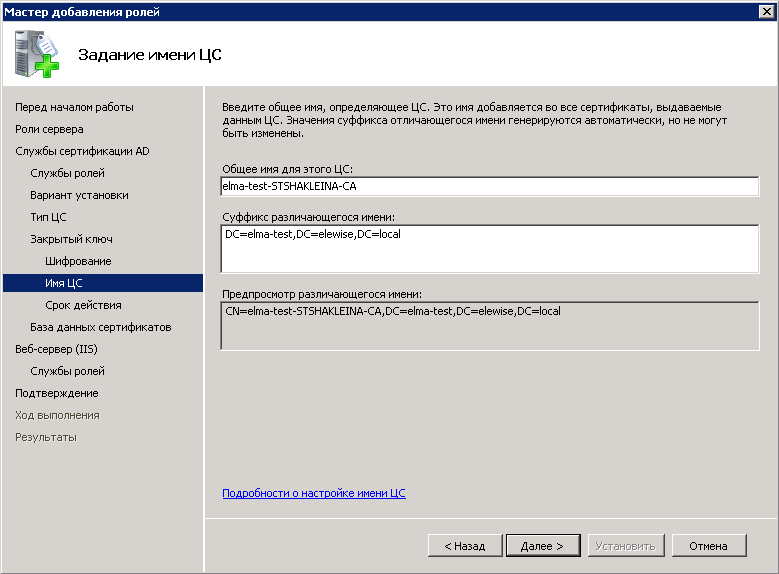The height and width of the screenshot is (574, 779).
Task: Select the 'Тип ЦС' step
Action: coord(48,217)
